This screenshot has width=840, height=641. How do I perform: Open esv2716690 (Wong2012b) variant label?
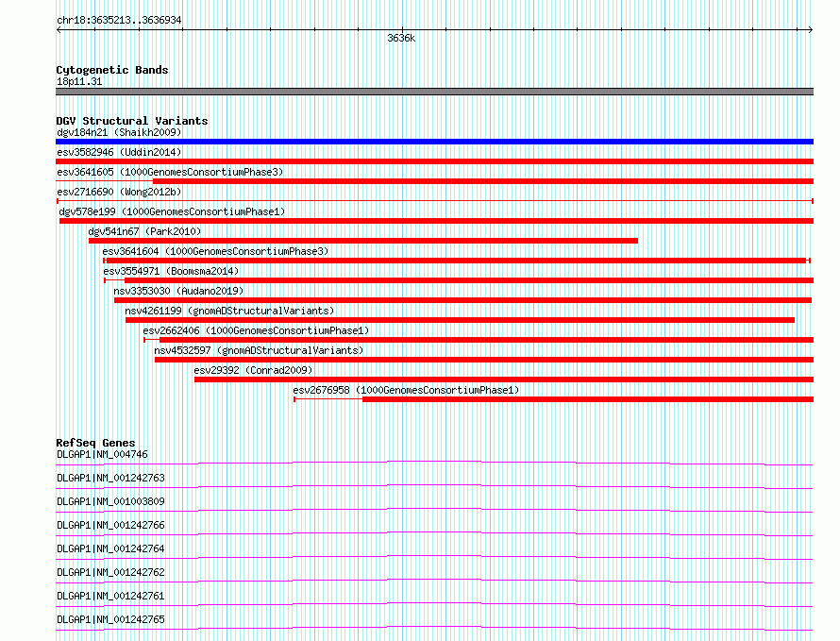[119, 192]
